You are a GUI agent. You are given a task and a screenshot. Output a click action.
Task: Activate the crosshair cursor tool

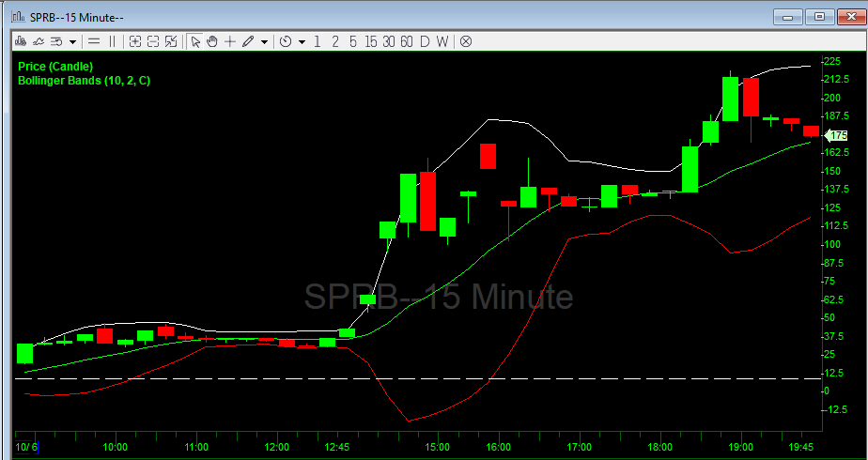coord(229,41)
